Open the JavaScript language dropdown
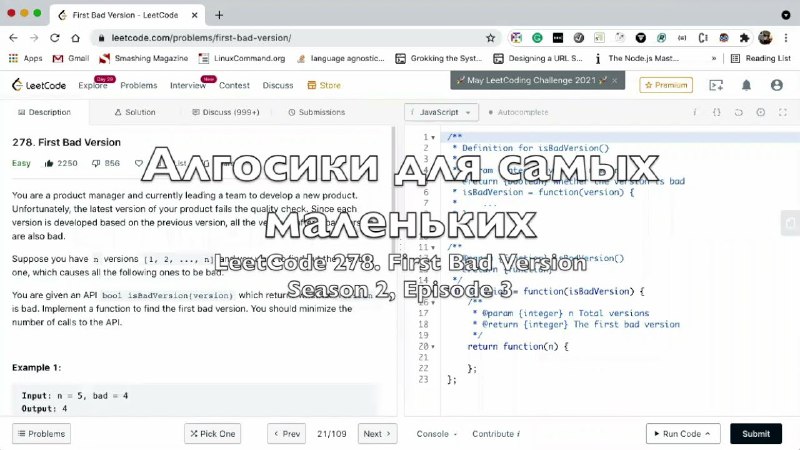 441,112
